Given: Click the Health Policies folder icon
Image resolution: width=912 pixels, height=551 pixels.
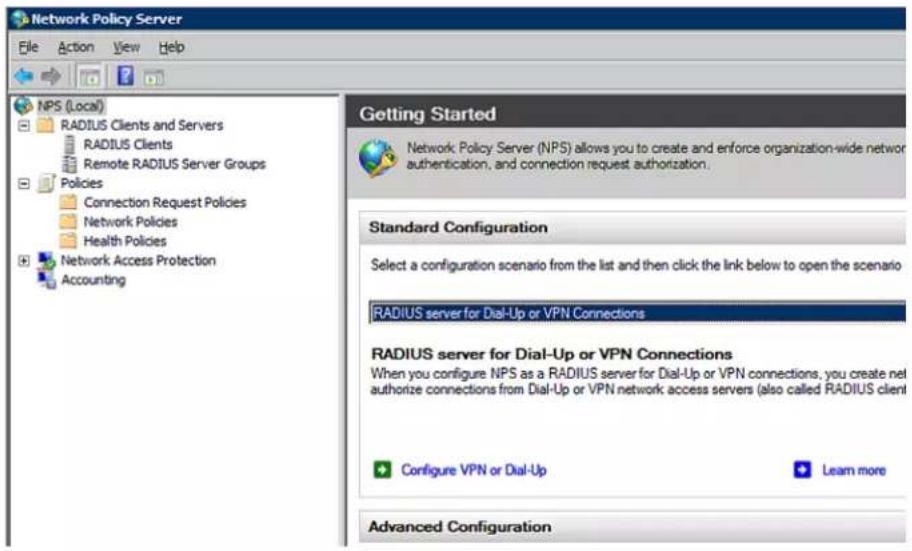Looking at the screenshot, I should (68, 241).
